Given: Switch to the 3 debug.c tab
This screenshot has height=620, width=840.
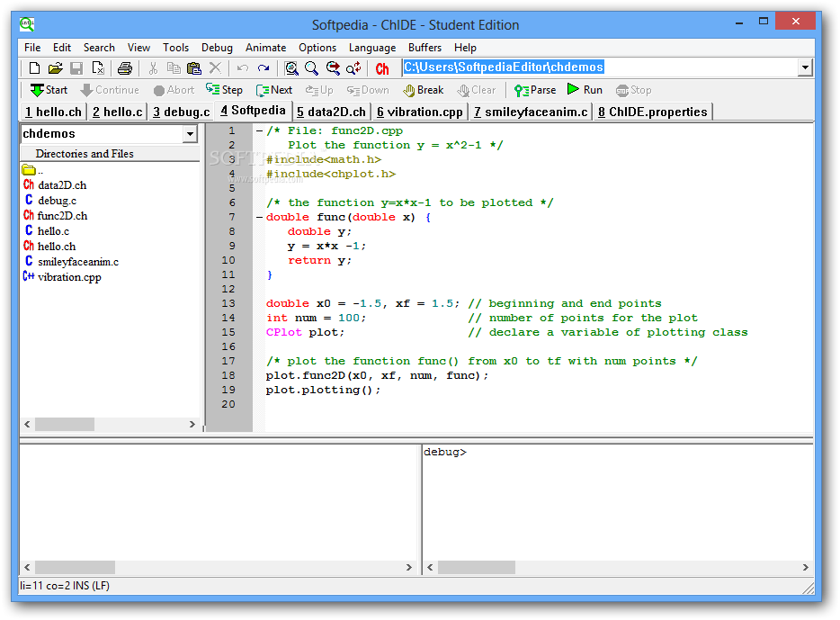Looking at the screenshot, I should click(181, 112).
